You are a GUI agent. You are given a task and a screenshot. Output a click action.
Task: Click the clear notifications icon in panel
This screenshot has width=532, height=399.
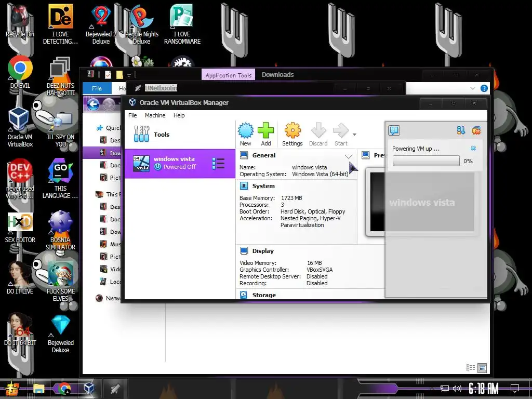[476, 130]
